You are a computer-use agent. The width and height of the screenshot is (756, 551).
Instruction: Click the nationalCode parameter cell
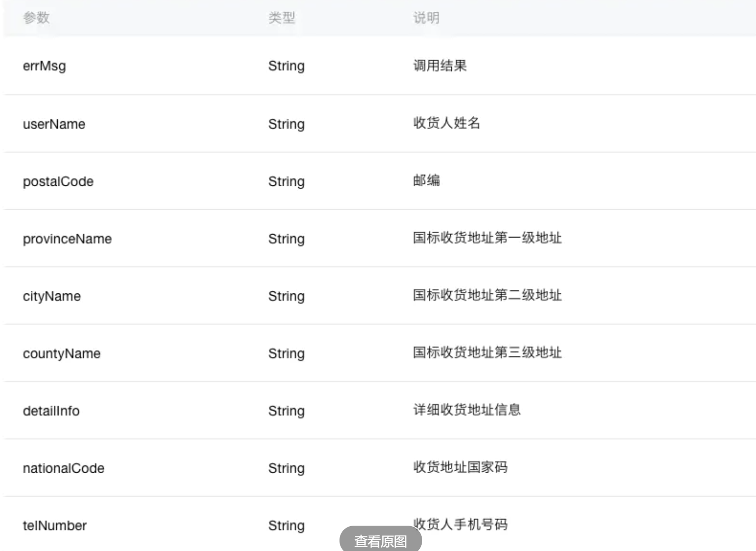[x=63, y=468]
